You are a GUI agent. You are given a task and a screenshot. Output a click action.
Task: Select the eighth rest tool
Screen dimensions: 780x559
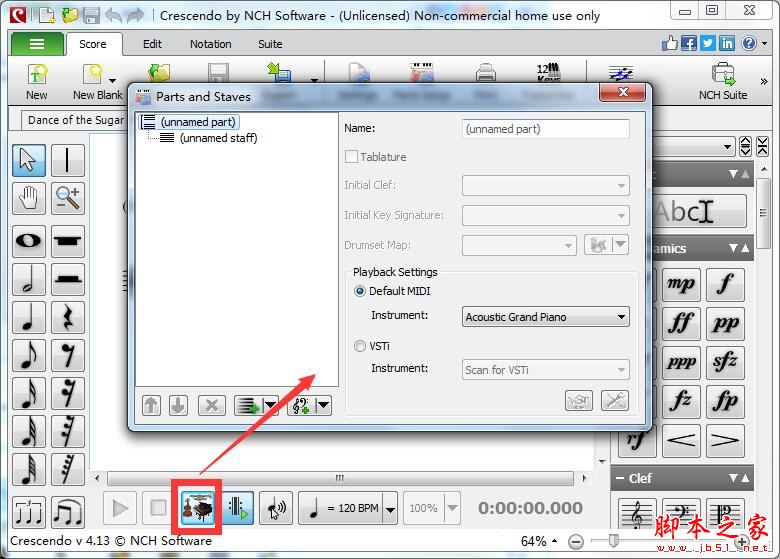(68, 355)
